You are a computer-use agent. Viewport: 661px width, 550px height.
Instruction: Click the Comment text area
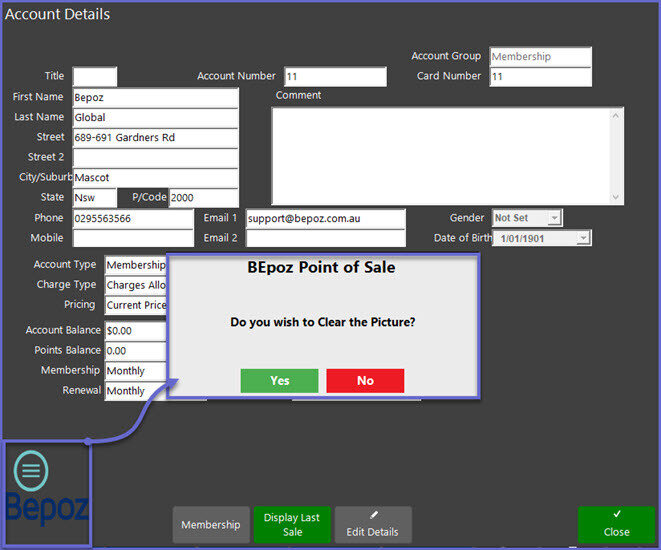click(x=440, y=156)
